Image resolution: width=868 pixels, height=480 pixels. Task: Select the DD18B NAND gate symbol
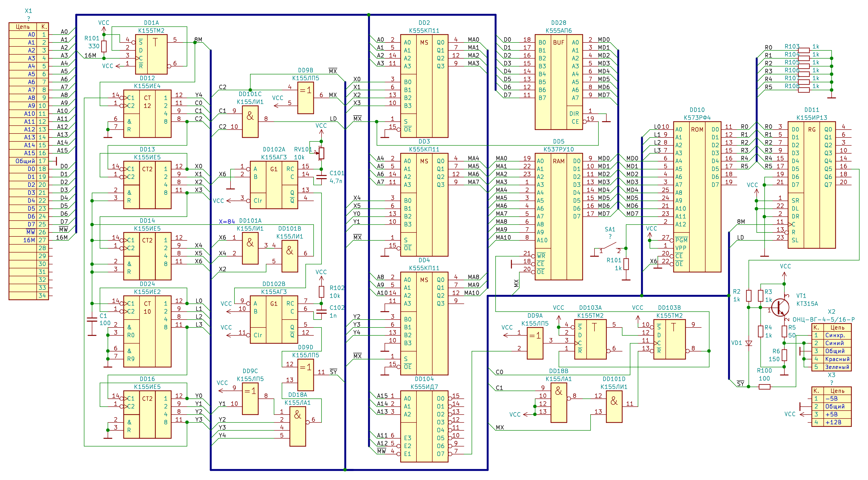(559, 402)
